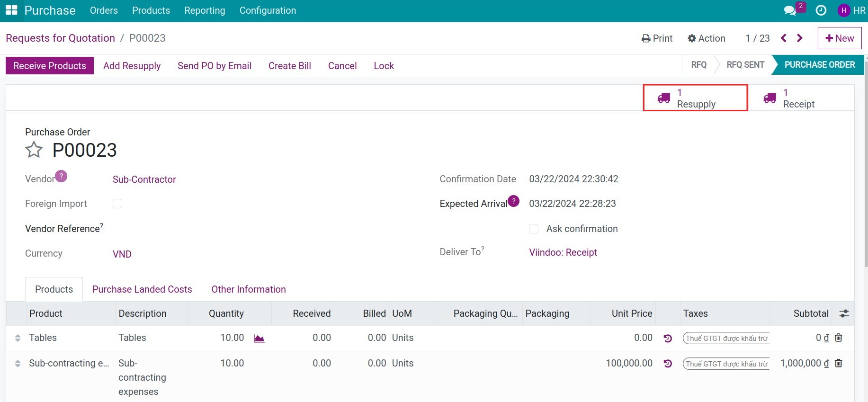This screenshot has height=402, width=868.
Task: Star the P00023 order as favorite
Action: tap(34, 150)
